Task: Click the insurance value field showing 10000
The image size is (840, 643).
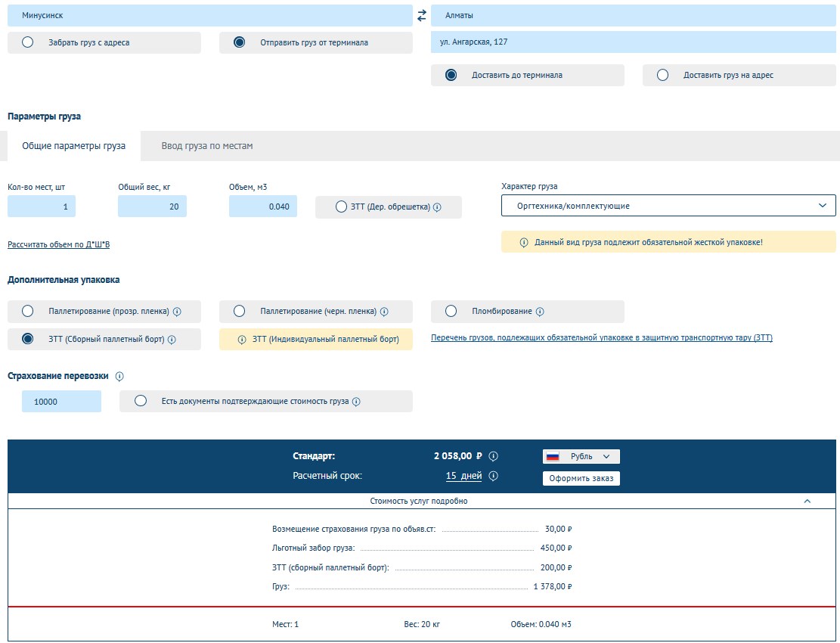Action: coord(61,402)
